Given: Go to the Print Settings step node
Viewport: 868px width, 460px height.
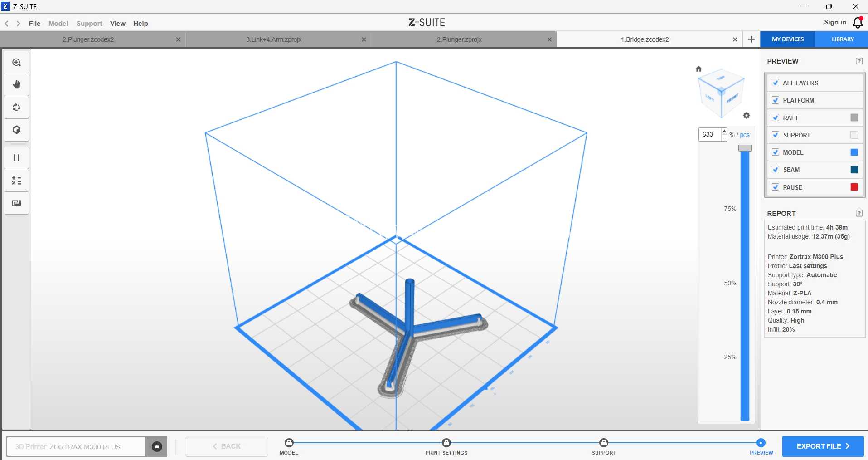Looking at the screenshot, I should [x=446, y=443].
